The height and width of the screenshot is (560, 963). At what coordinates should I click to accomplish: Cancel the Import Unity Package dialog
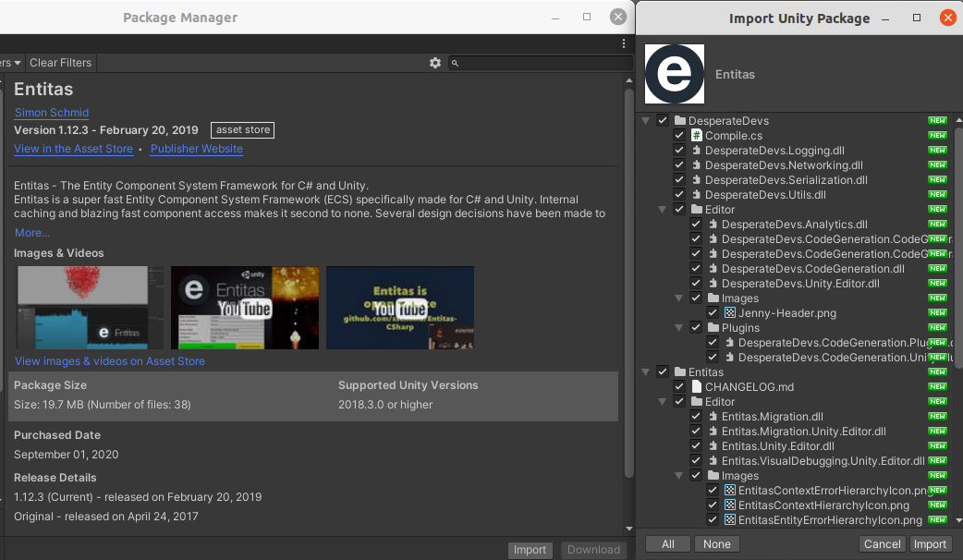tap(882, 544)
